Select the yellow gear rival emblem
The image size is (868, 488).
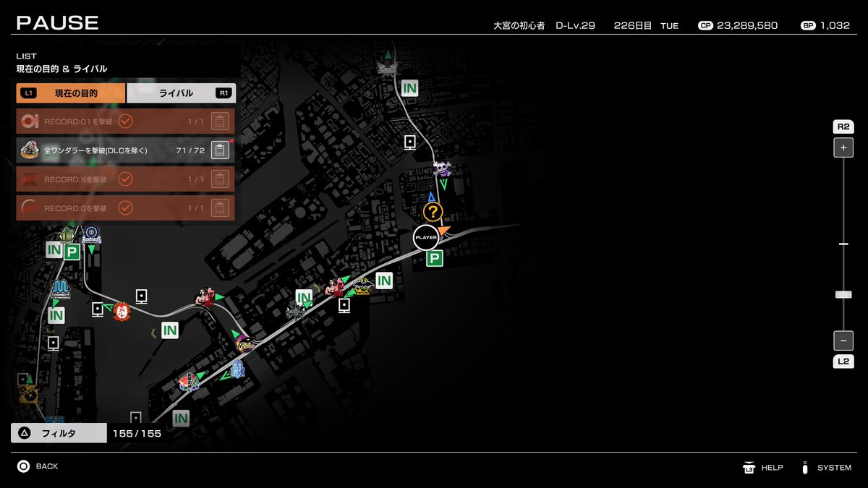tap(27, 394)
